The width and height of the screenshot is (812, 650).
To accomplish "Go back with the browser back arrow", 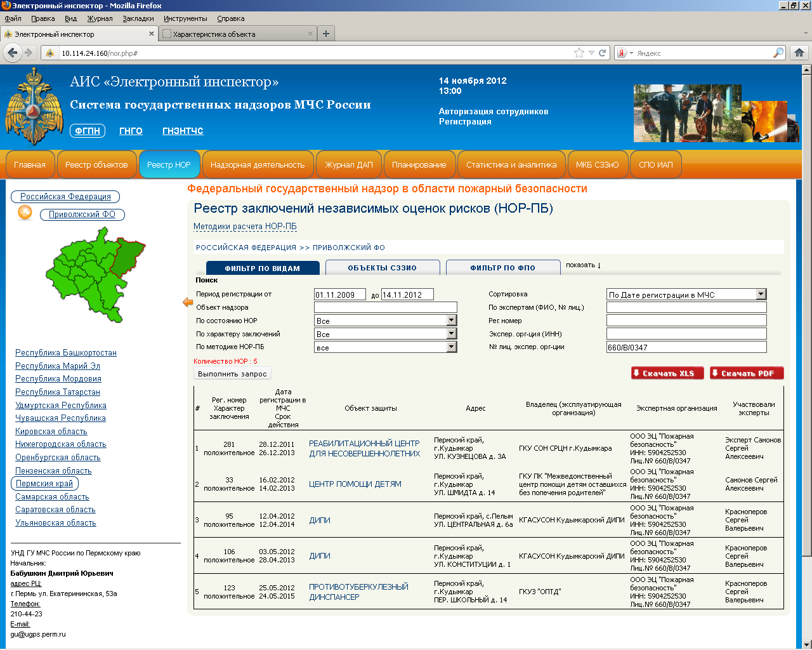I will [x=13, y=53].
